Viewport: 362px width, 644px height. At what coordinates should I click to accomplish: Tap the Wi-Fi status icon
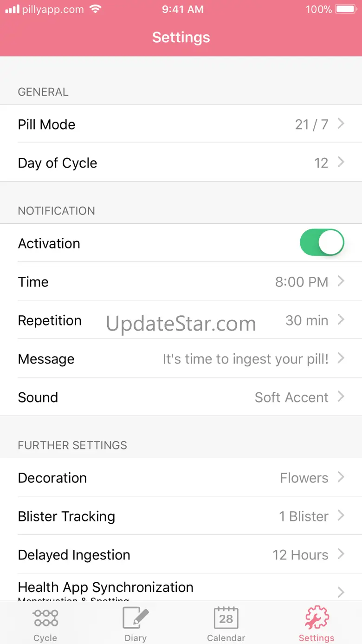pyautogui.click(x=96, y=9)
